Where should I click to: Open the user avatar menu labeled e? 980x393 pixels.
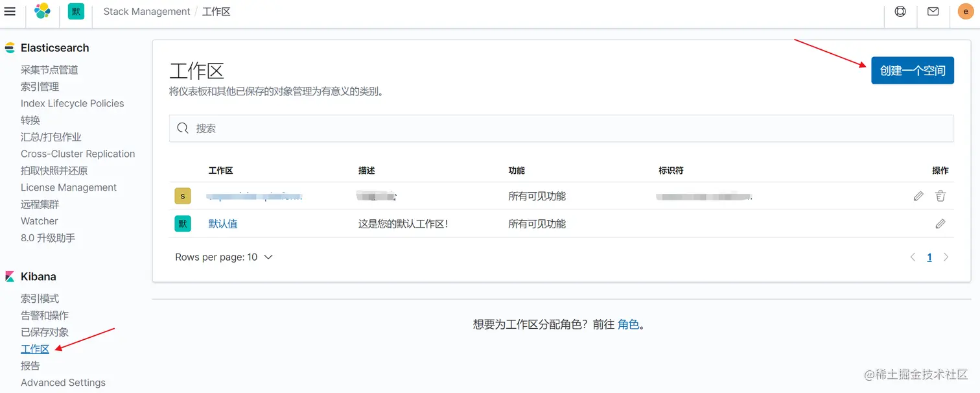coord(966,11)
